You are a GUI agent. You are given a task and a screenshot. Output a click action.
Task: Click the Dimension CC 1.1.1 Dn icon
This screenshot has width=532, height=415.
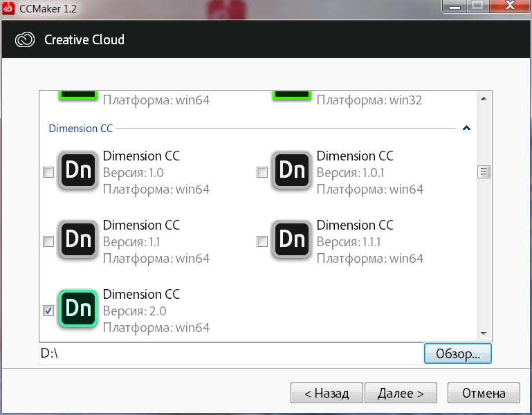point(291,239)
